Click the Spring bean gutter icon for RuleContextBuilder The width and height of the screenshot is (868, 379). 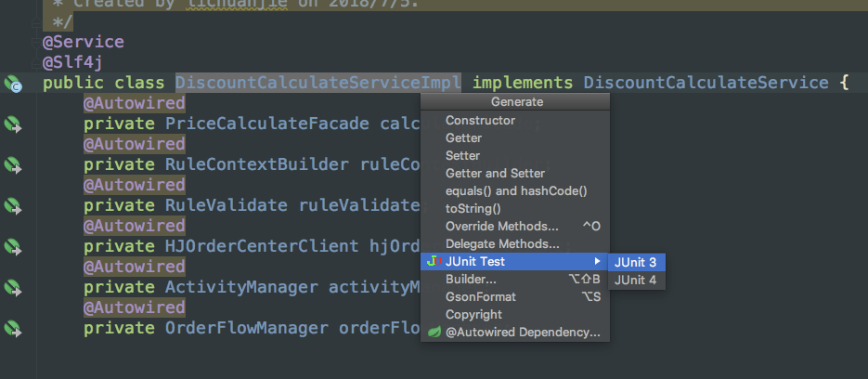point(13,165)
